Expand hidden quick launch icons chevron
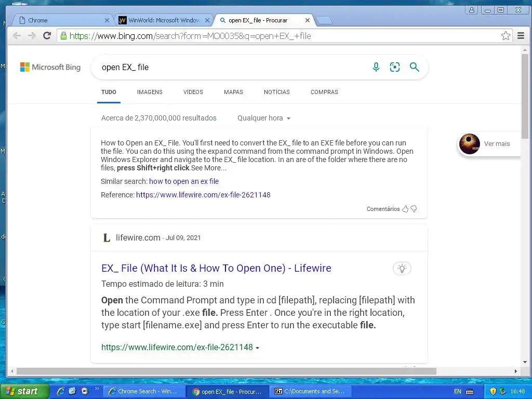Screen dimensions: 532x399 tap(97, 389)
